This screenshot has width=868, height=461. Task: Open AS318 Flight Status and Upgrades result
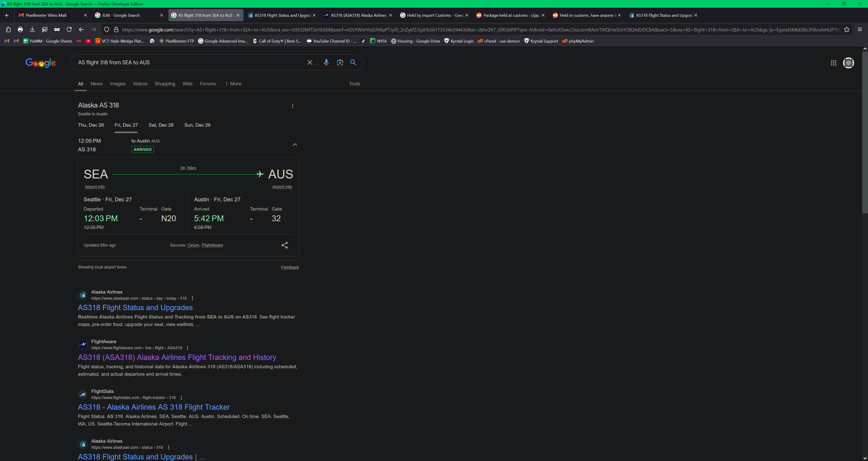135,308
